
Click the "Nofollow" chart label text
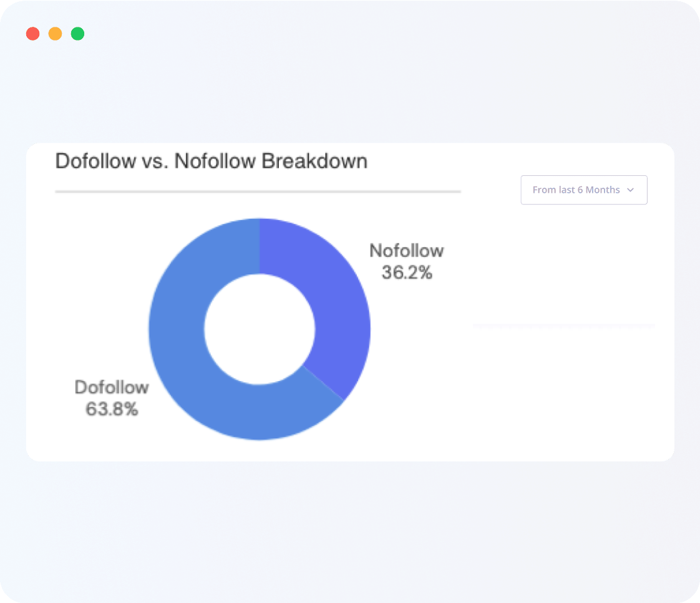tap(406, 251)
